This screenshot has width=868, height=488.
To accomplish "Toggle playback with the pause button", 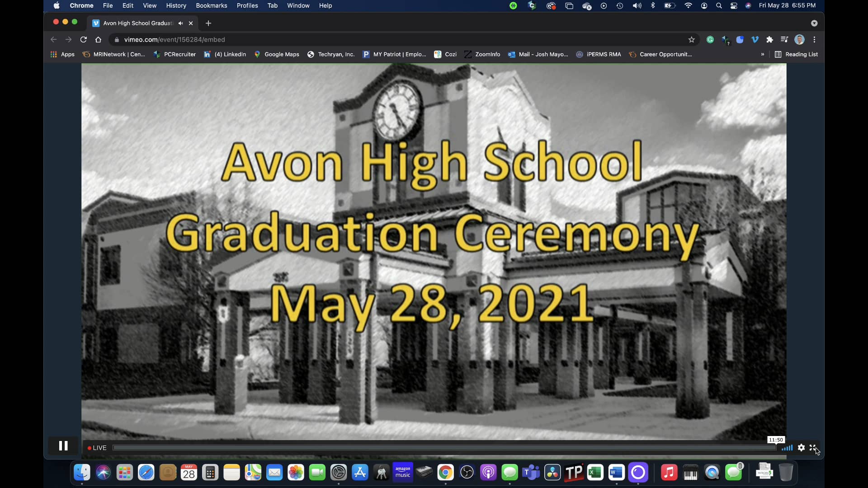I will tap(63, 446).
